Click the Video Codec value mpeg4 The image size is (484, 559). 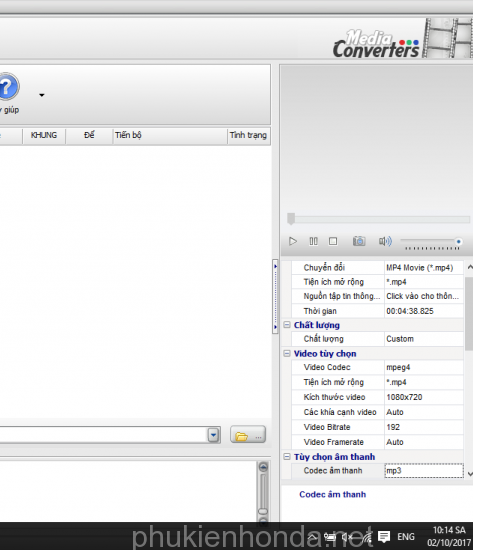click(424, 368)
